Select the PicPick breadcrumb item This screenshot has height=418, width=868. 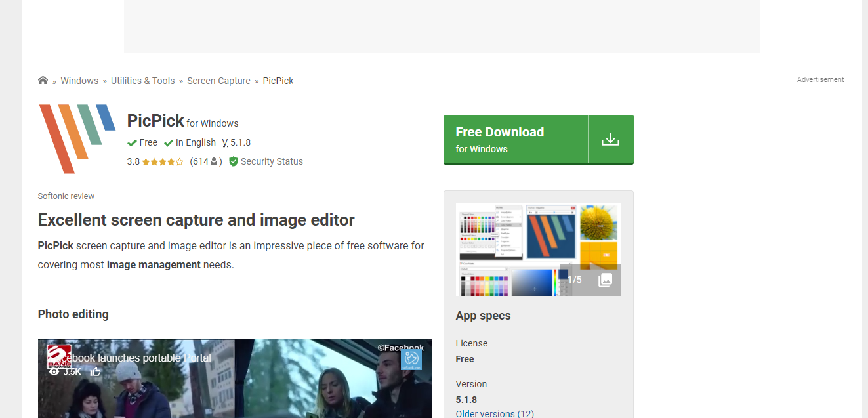coord(278,81)
